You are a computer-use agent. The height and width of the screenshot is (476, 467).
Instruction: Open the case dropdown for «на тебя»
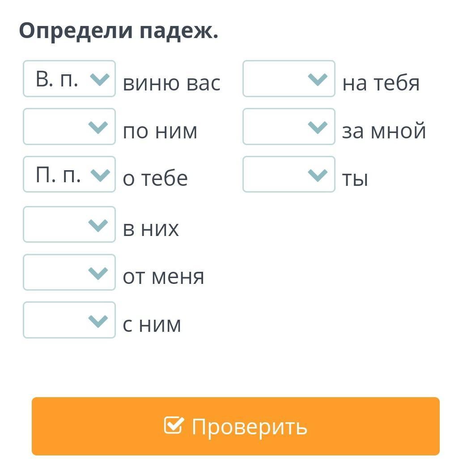pos(289,79)
